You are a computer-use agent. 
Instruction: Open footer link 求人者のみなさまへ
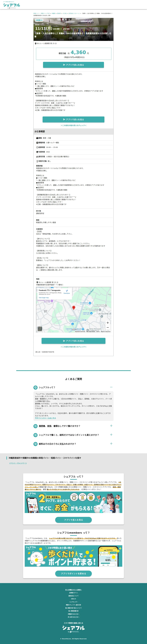73,617
